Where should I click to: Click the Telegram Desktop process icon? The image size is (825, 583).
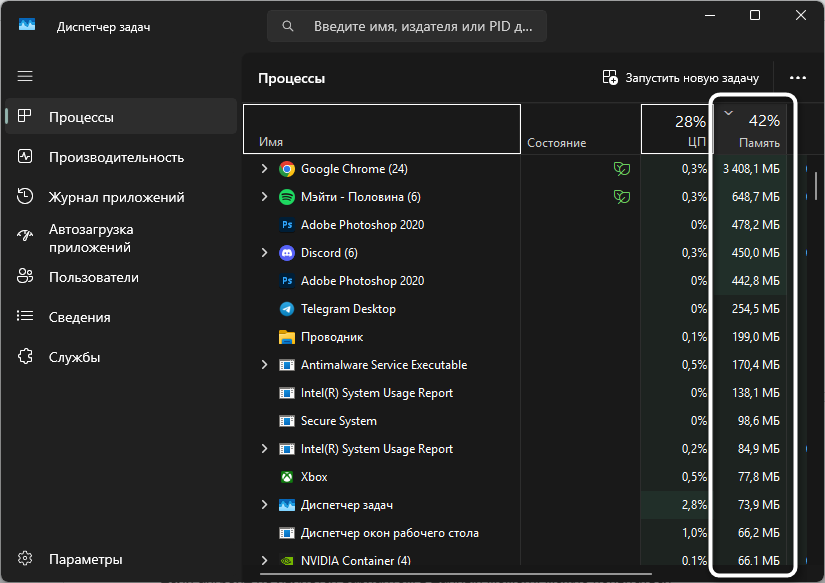(x=287, y=309)
